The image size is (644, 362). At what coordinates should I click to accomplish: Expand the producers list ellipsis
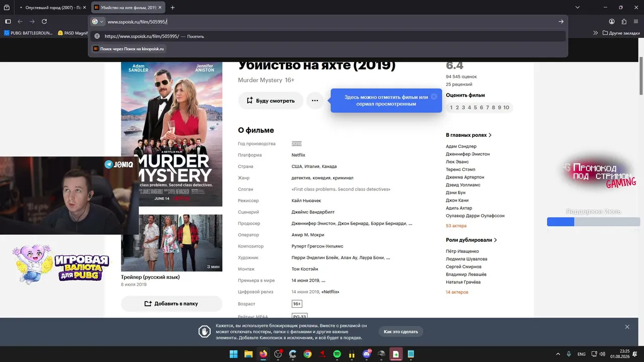[x=410, y=224]
